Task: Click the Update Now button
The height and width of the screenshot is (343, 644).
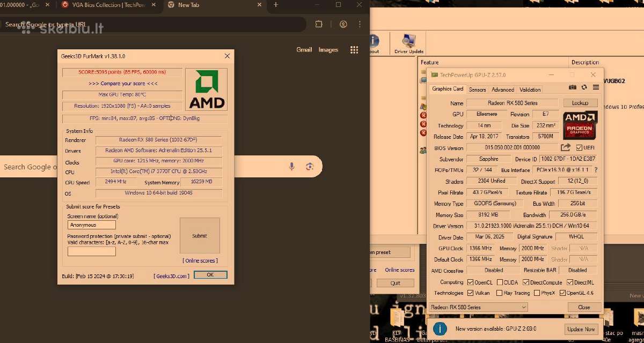Action: tap(581, 329)
